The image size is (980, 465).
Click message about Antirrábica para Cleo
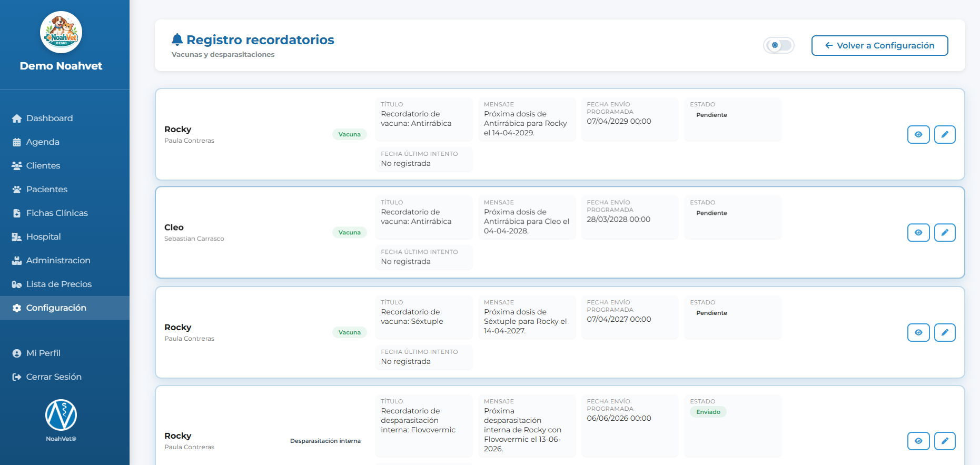[x=527, y=221]
